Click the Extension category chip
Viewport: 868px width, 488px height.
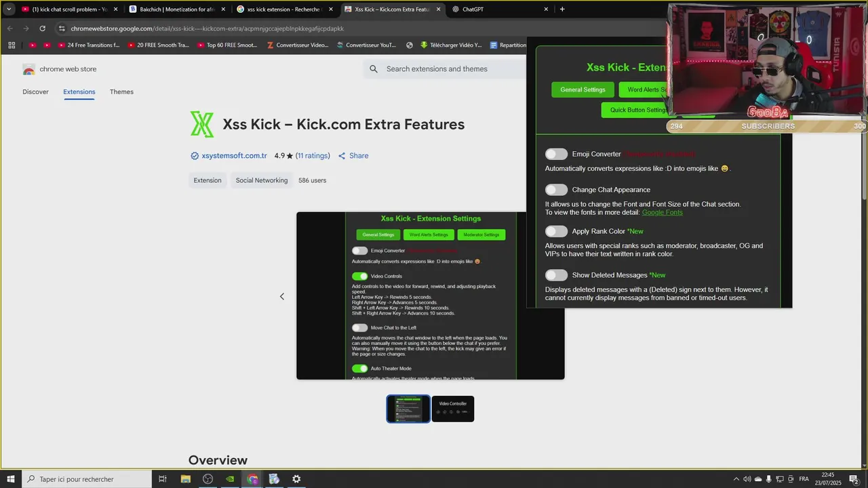tap(208, 180)
